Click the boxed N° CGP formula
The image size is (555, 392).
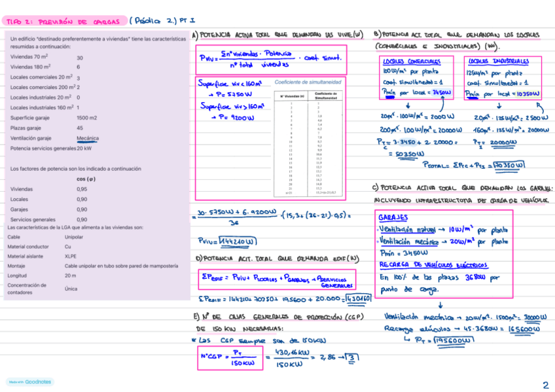pos(228,357)
